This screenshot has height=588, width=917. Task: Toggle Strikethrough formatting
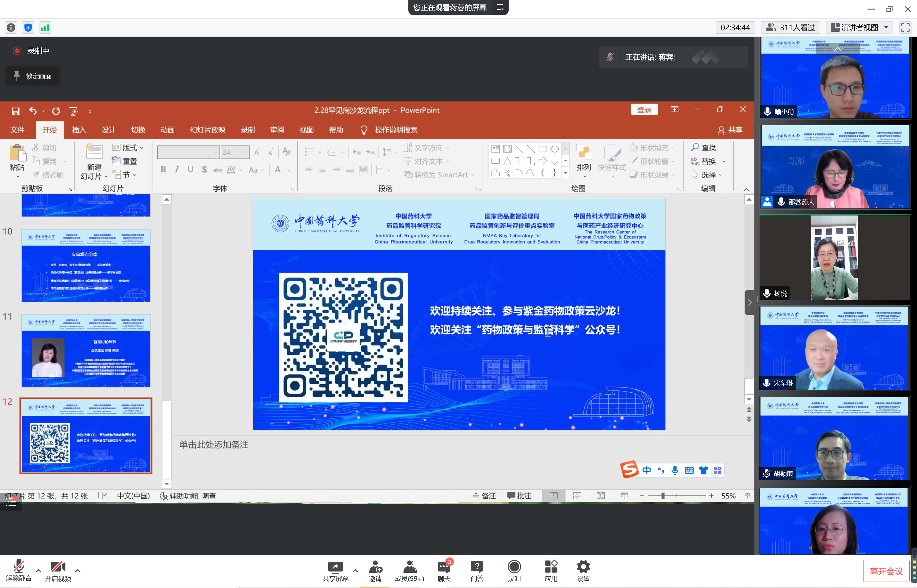click(218, 170)
